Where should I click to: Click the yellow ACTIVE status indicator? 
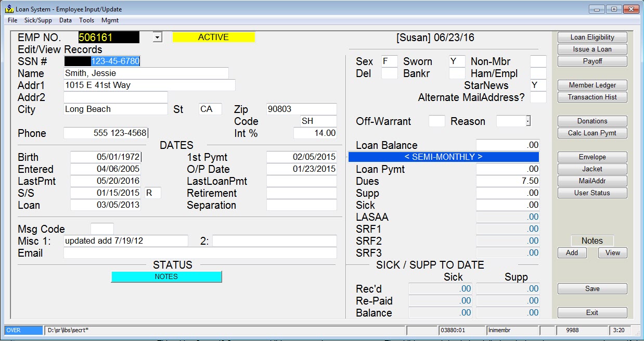(x=213, y=37)
